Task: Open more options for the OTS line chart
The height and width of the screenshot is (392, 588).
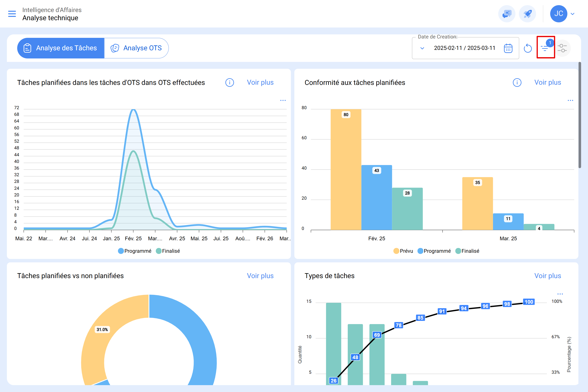Action: 283,100
